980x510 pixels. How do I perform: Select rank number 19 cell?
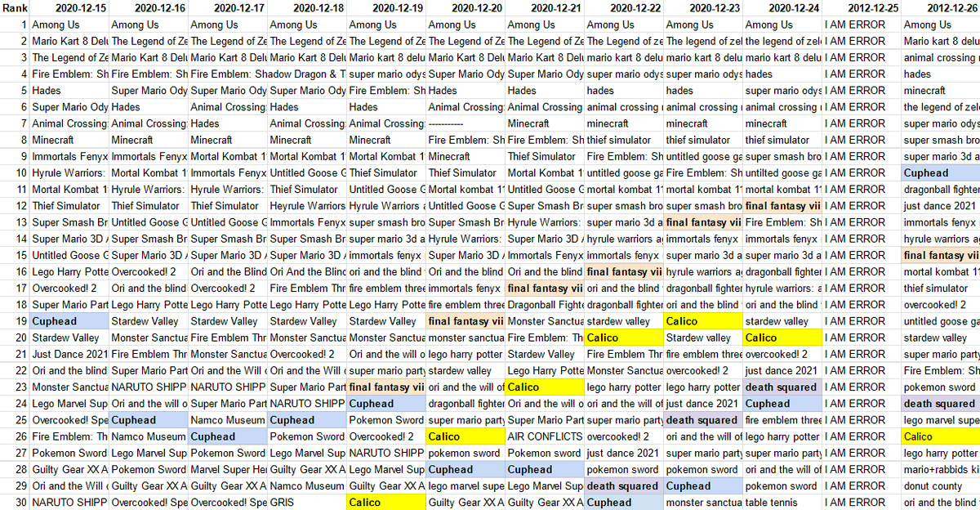15,321
